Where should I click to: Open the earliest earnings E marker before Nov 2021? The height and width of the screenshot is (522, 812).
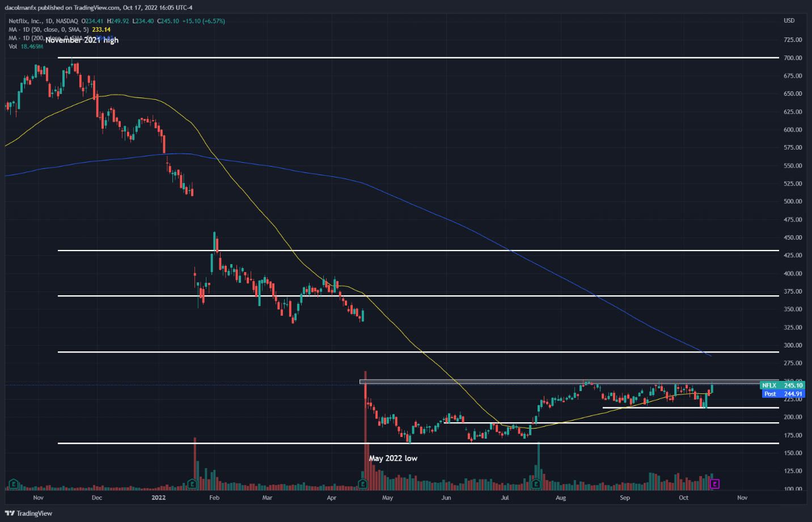point(14,484)
